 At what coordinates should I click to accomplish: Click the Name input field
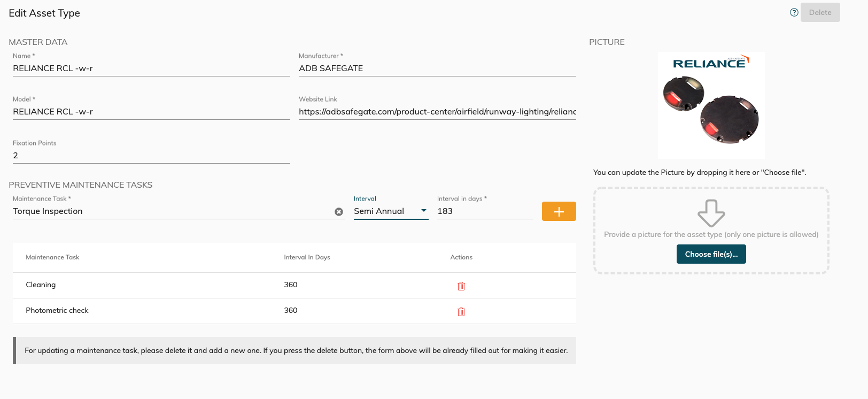(x=151, y=68)
